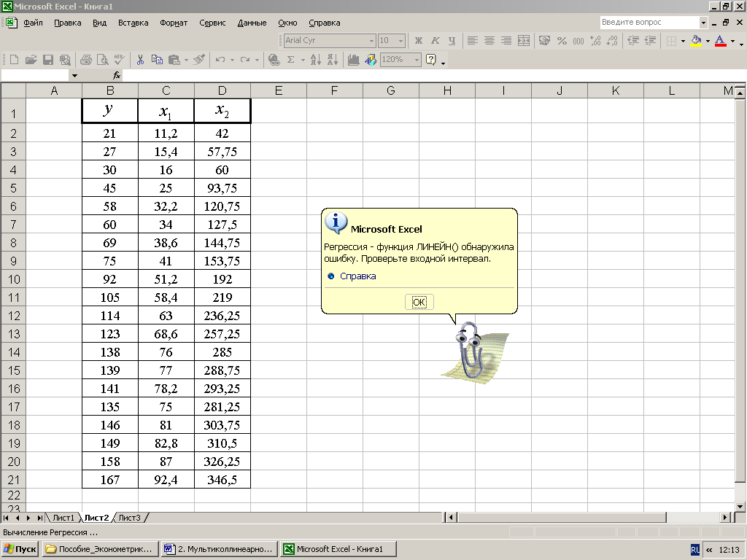This screenshot has height=560, width=747.
Task: Click the Copy icon
Action: [157, 60]
